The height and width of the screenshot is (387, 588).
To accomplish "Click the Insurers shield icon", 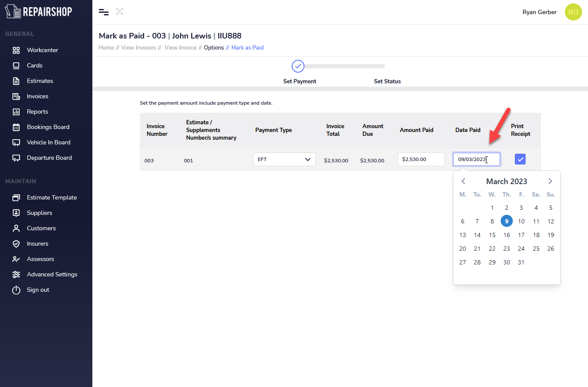I will (16, 243).
